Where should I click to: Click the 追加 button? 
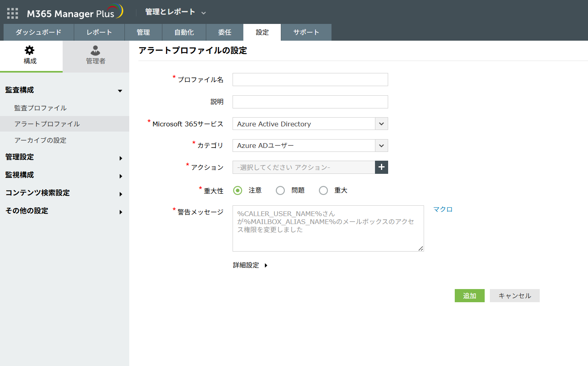coord(470,295)
